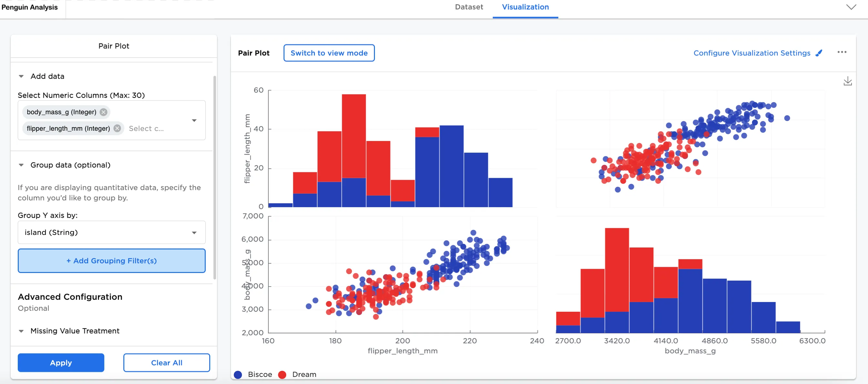Open Configure Visualization Settings link

tap(751, 53)
